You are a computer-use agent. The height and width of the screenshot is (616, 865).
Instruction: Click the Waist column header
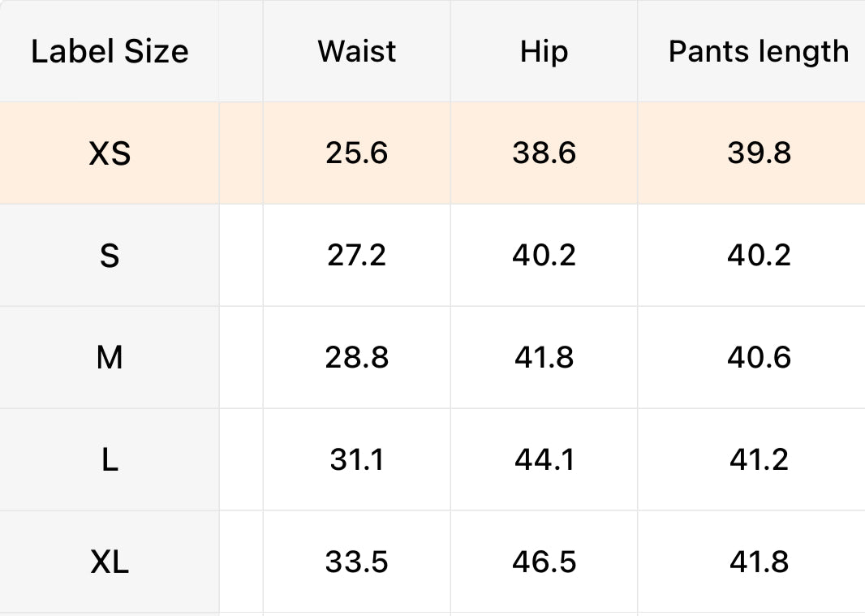click(x=357, y=52)
